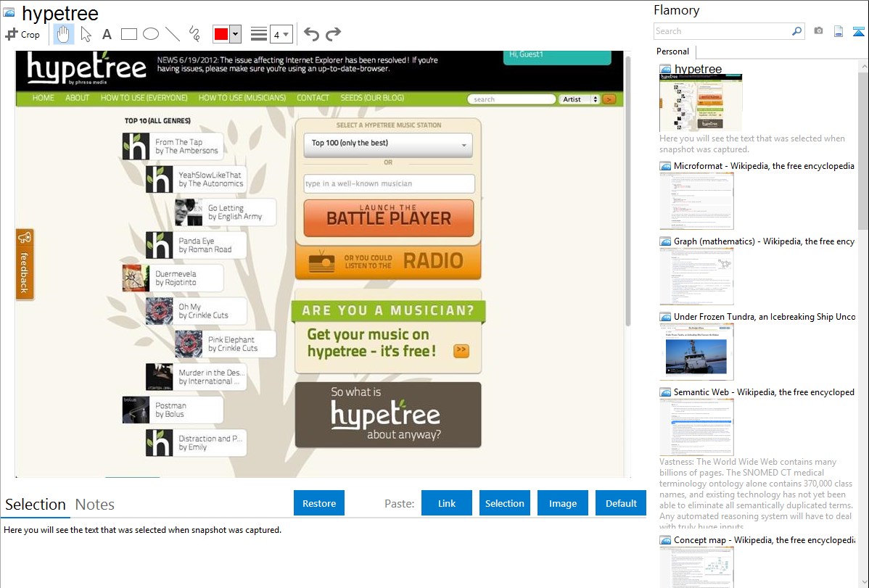869x588 pixels.
Task: Click HOW TO USE (MUSICIANS) menu item
Action: 242,98
